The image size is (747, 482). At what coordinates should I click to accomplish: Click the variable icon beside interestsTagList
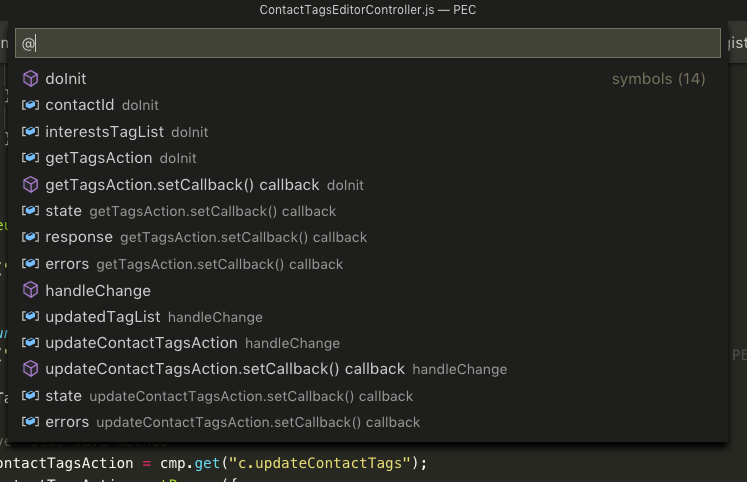pos(30,131)
